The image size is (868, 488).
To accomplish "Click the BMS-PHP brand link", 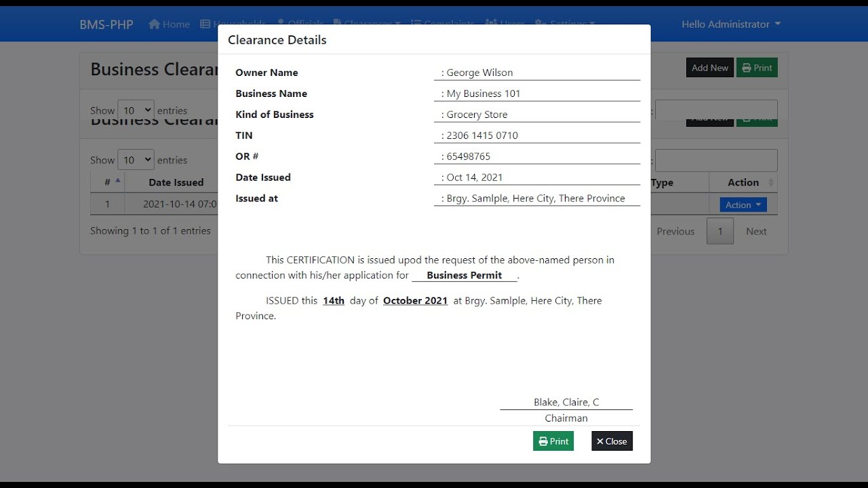I will (106, 24).
